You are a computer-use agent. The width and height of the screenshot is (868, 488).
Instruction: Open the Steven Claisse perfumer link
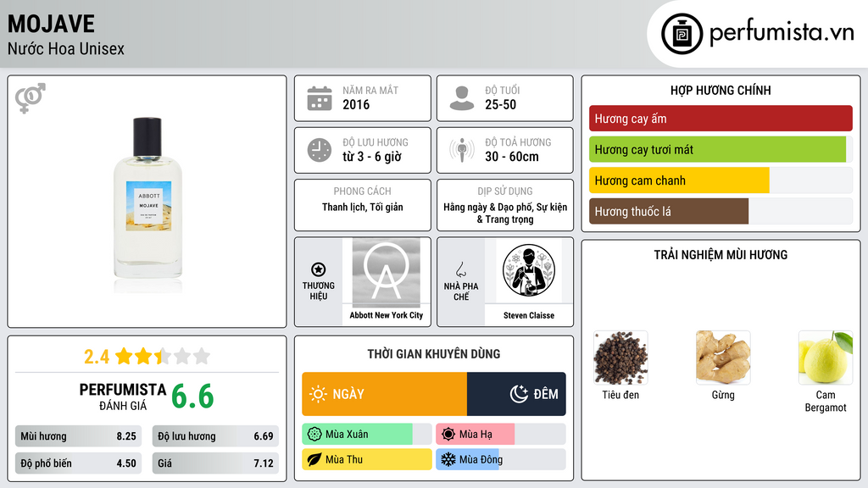(529, 315)
